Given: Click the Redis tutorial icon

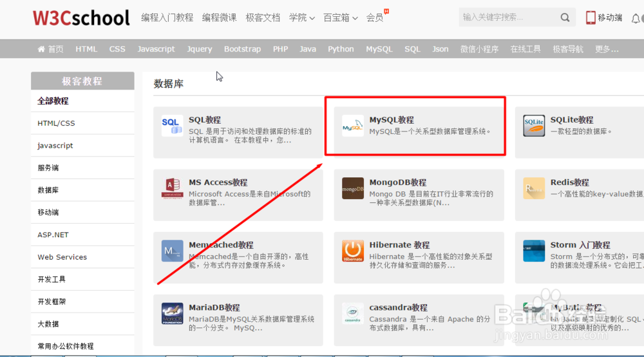Looking at the screenshot, I should [534, 188].
